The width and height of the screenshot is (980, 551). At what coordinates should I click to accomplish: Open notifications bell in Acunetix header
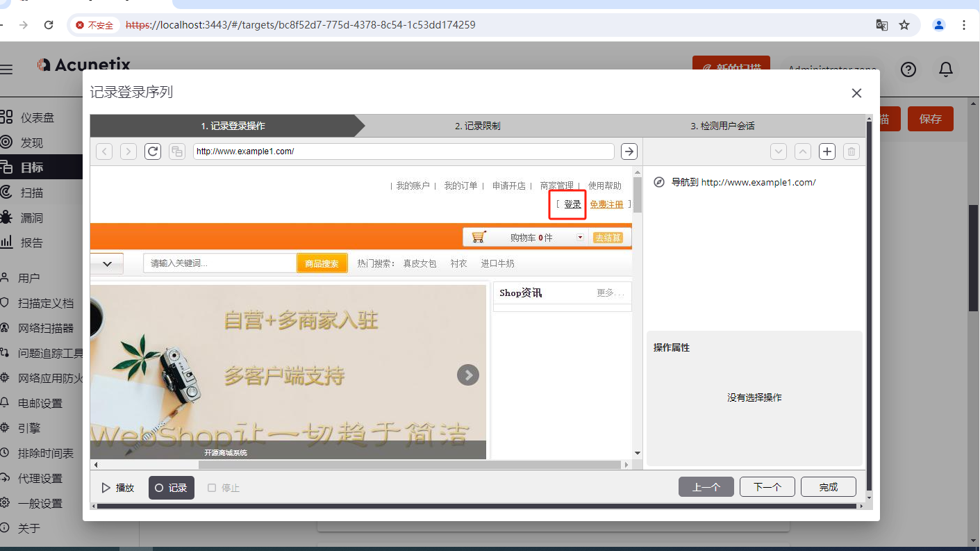coord(946,69)
